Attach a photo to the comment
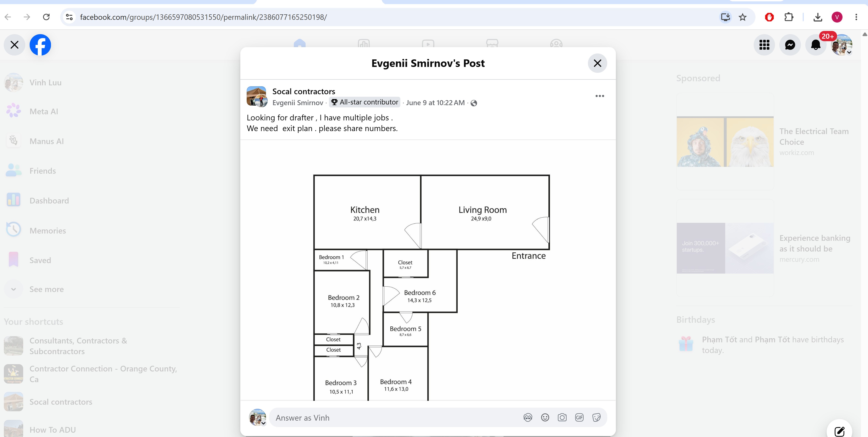868x437 pixels. click(562, 418)
